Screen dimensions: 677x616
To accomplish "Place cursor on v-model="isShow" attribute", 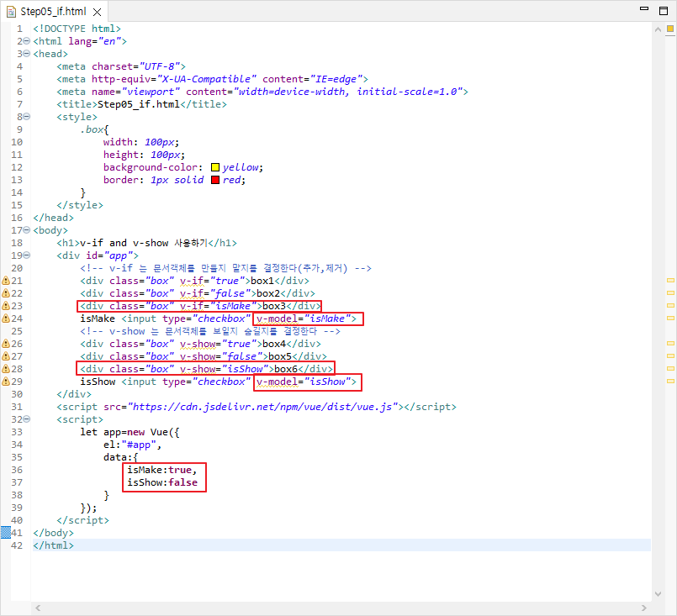I will click(303, 382).
